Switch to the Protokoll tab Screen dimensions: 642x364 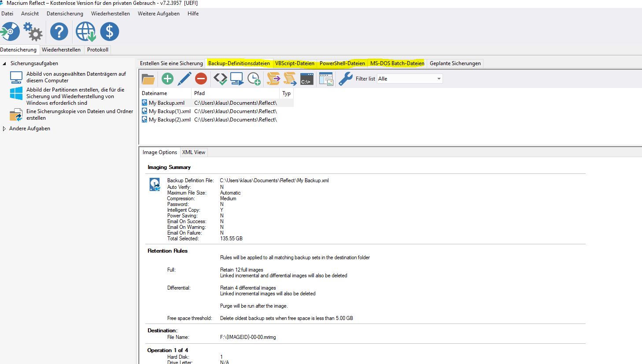(x=98, y=50)
